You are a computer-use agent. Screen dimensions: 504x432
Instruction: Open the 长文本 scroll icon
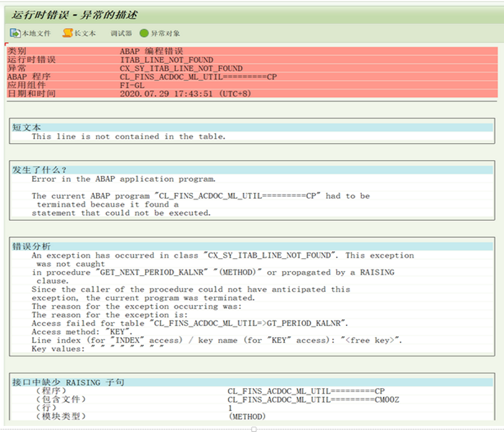(x=67, y=32)
